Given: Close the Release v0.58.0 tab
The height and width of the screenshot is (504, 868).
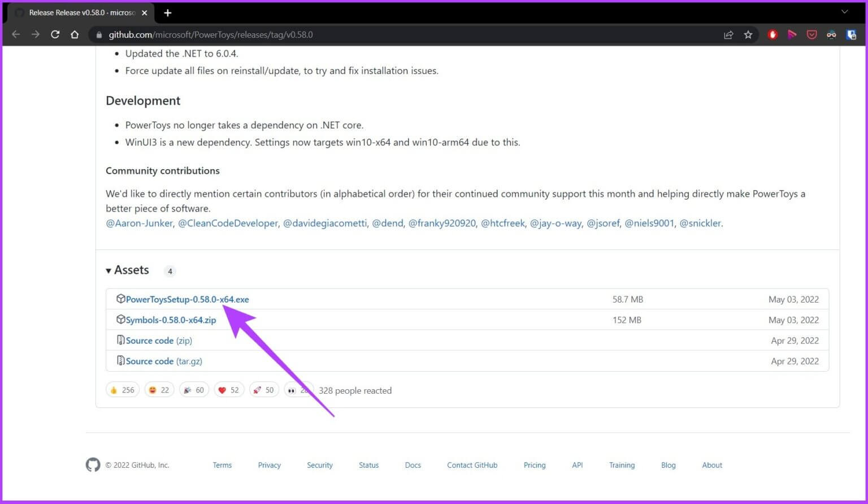Looking at the screenshot, I should [144, 12].
